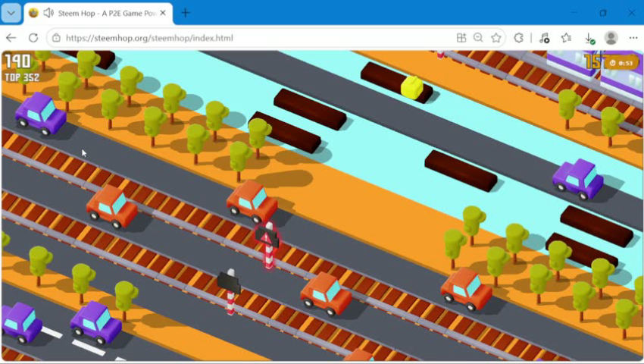The width and height of the screenshot is (644, 364).
Task: View site information lock icon
Action: 56,38
